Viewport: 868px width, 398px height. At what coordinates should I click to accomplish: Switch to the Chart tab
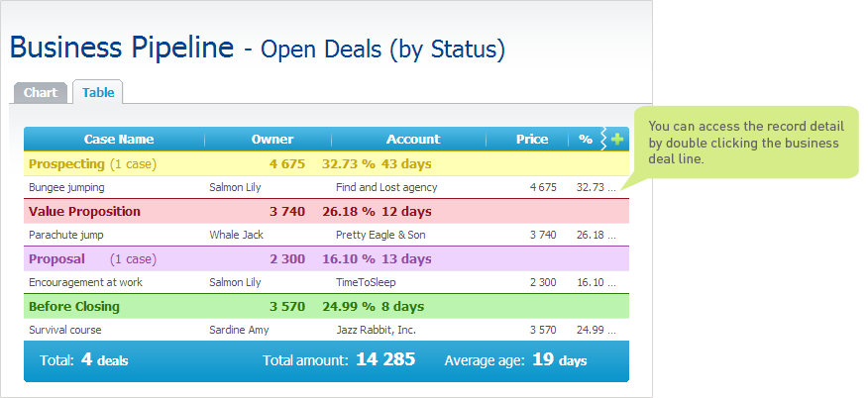coord(41,92)
